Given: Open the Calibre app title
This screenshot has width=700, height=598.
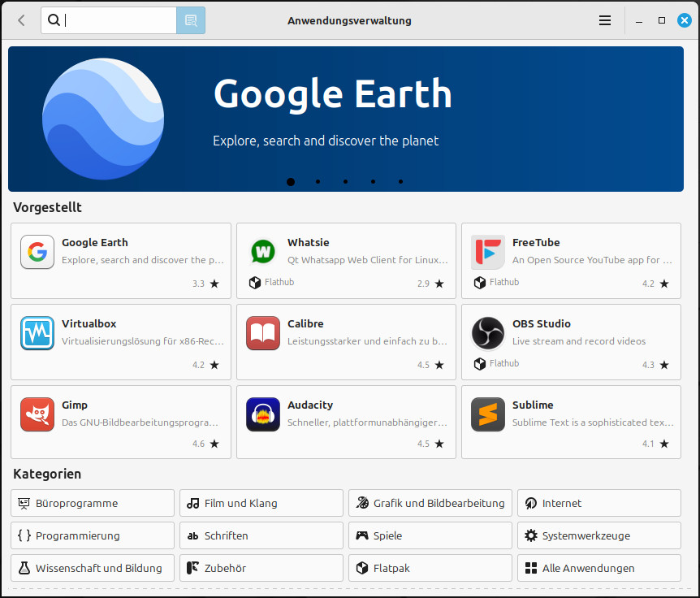Looking at the screenshot, I should (305, 324).
